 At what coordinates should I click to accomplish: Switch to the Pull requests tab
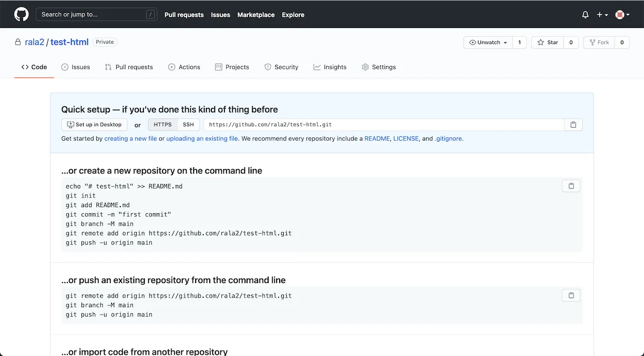coord(129,67)
